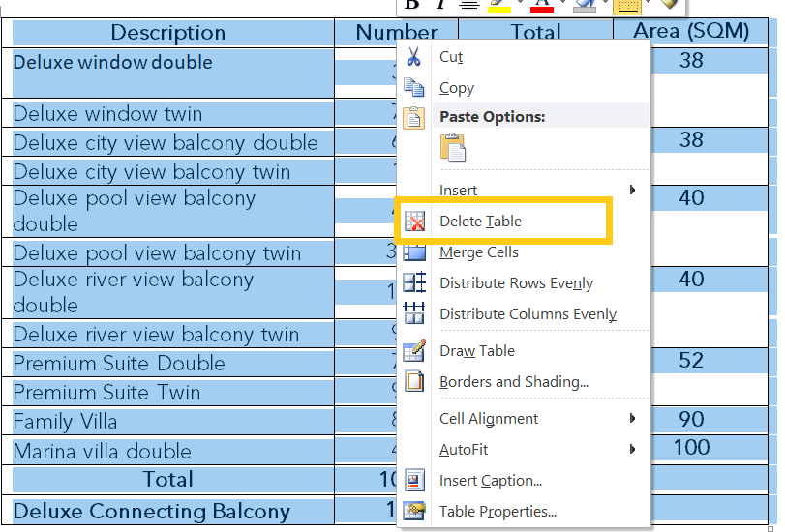Image resolution: width=785 pixels, height=532 pixels.
Task: Click the Copy pages icon
Action: click(x=413, y=88)
